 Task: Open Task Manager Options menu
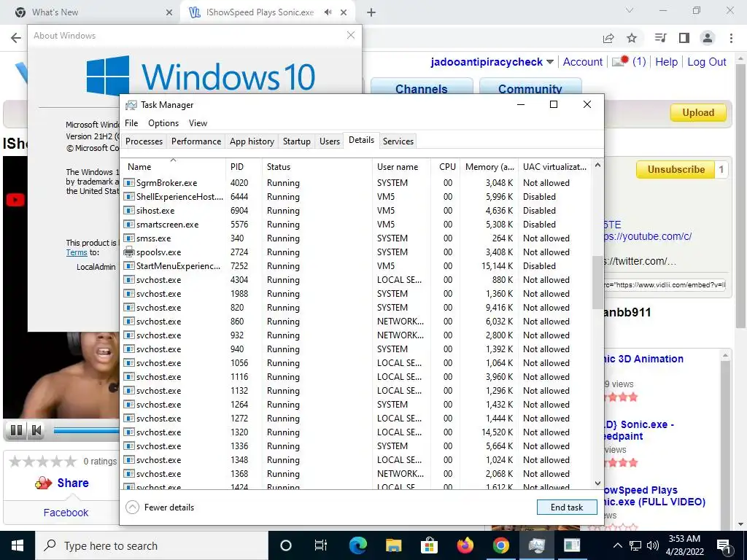pos(163,122)
